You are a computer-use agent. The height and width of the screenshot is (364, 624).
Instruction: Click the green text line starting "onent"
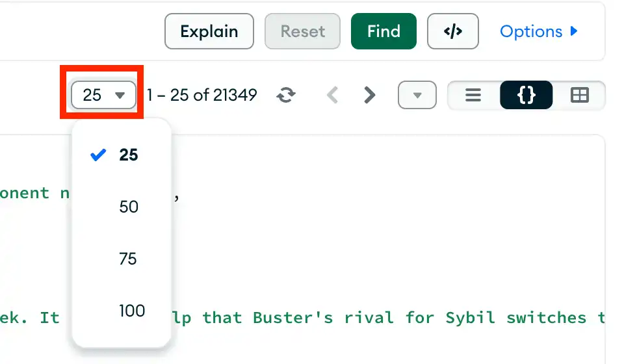point(25,193)
